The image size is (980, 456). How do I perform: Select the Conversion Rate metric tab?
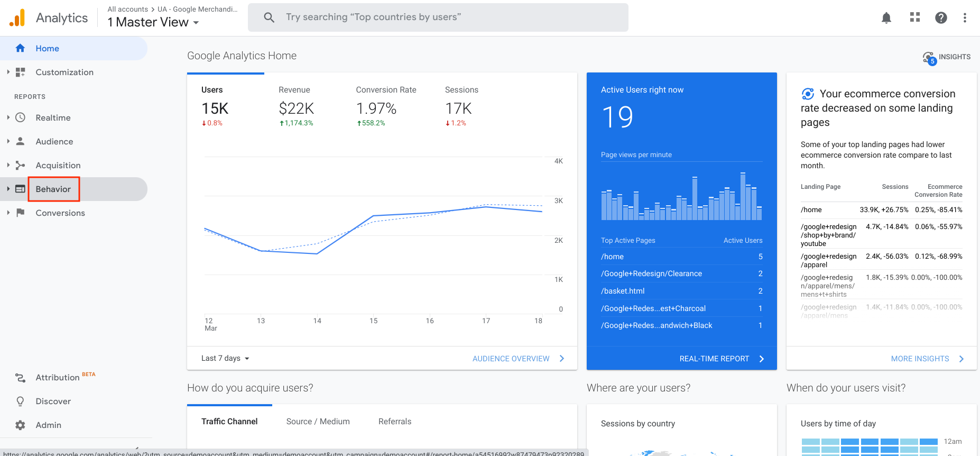point(386,106)
